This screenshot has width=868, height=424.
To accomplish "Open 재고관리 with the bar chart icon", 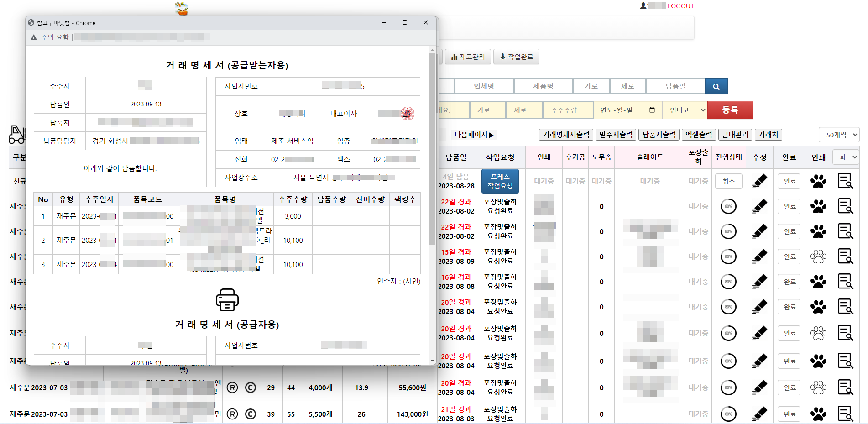I will point(468,57).
